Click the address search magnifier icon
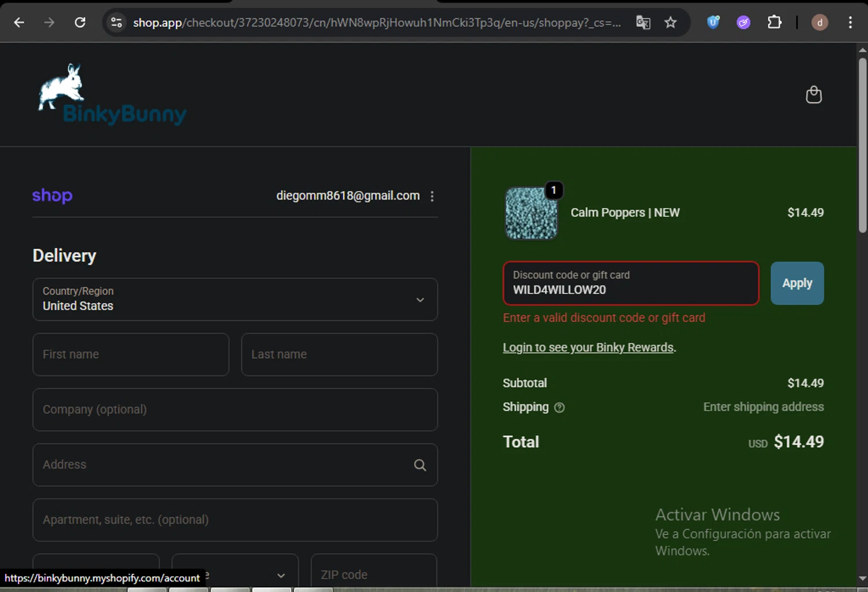Image resolution: width=868 pixels, height=592 pixels. [420, 465]
